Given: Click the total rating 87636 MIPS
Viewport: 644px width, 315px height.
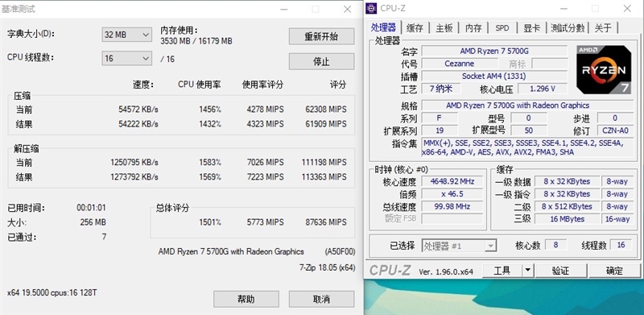Looking at the screenshot, I should [326, 222].
